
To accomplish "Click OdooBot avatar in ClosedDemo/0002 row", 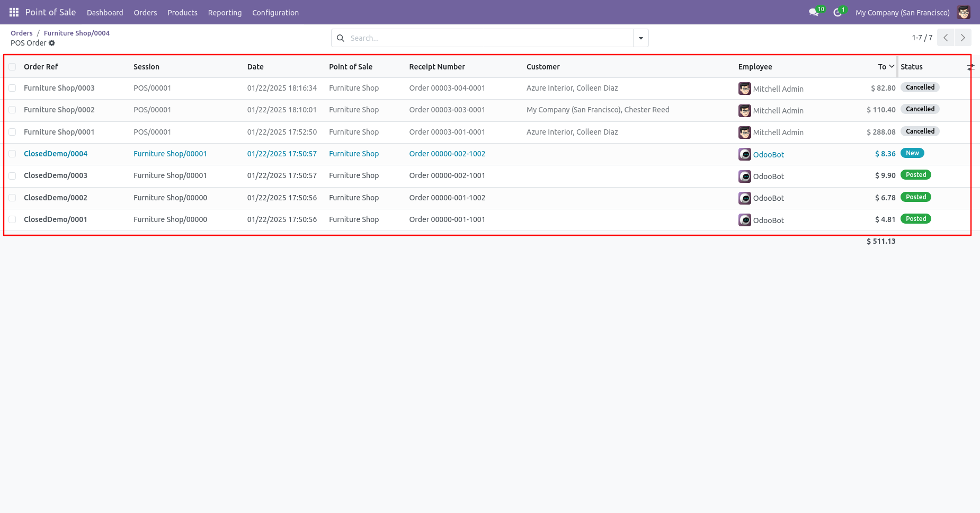I will pyautogui.click(x=745, y=198).
